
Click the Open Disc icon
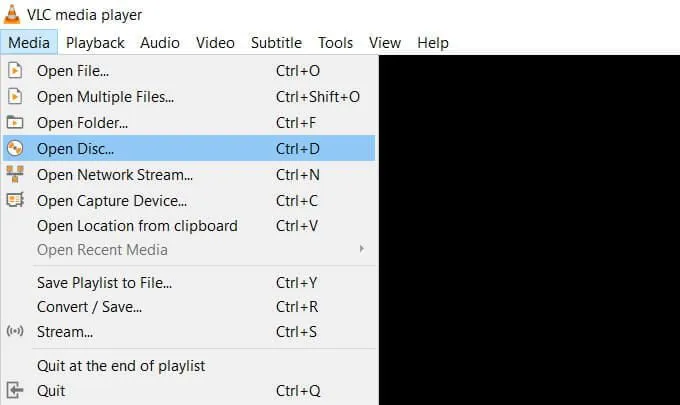pyautogui.click(x=15, y=149)
